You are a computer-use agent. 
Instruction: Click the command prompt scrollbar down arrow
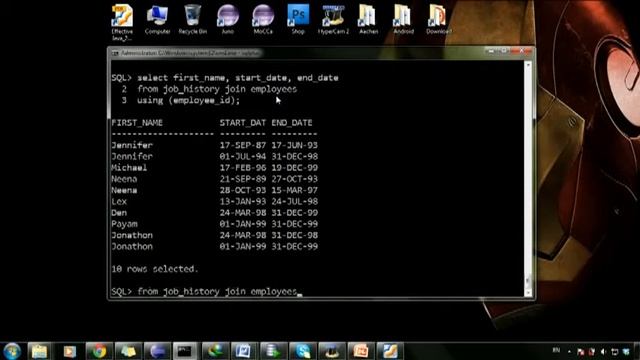[528, 293]
